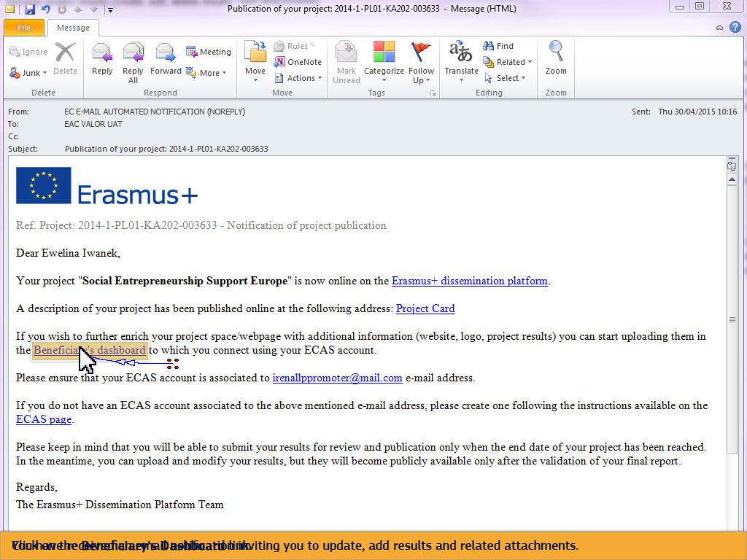Click the Outlook envelope icon in the title bar
The width and height of the screenshot is (747, 560).
(x=10, y=9)
